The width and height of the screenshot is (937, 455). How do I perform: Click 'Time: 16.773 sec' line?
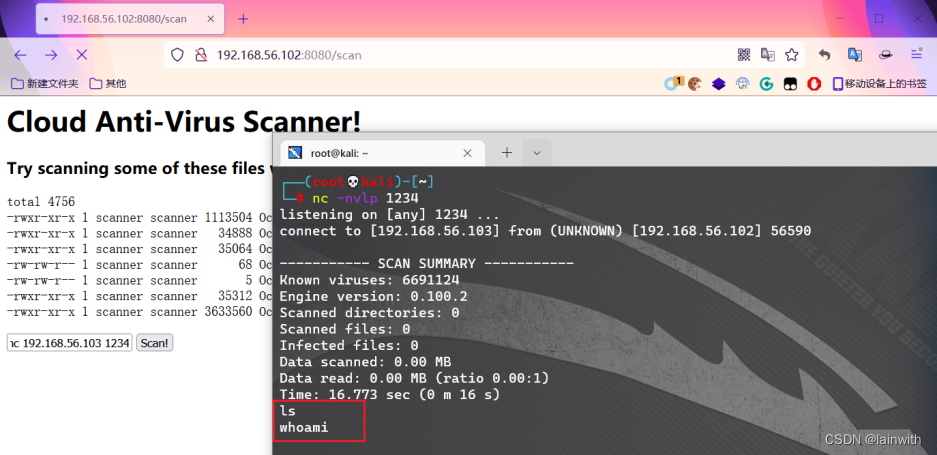(390, 395)
